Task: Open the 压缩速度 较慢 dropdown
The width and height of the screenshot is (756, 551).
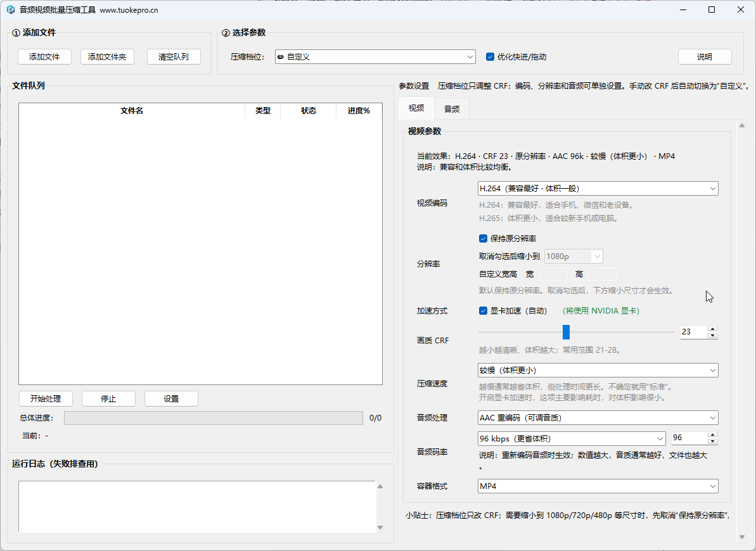Action: click(598, 370)
